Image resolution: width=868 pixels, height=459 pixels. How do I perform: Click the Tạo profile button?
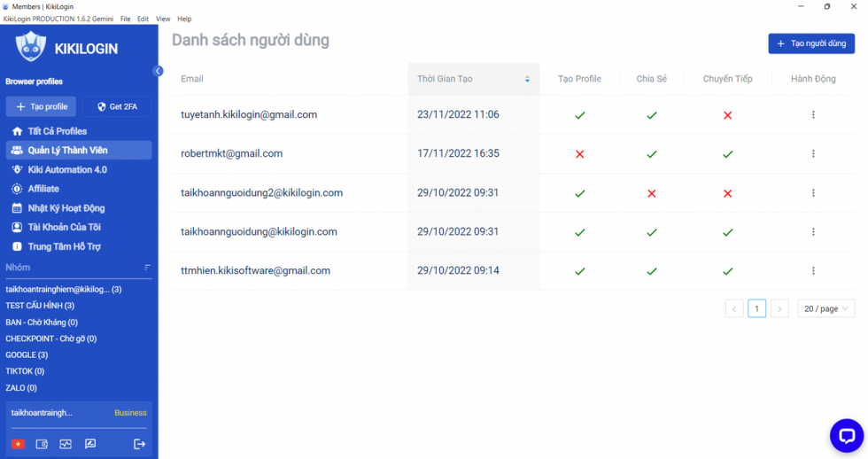coord(41,107)
